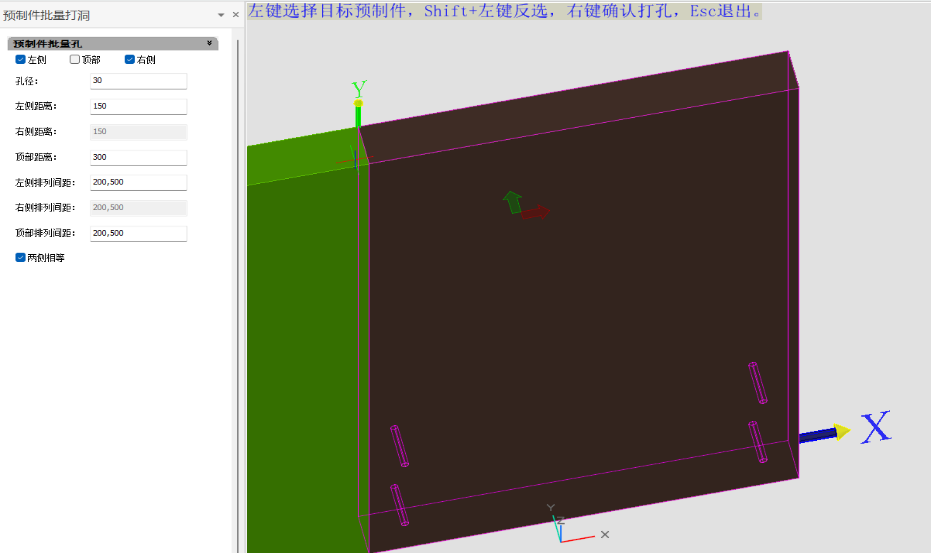Click the green move arrow gizmo
The width and height of the screenshot is (931, 553).
pos(513,202)
